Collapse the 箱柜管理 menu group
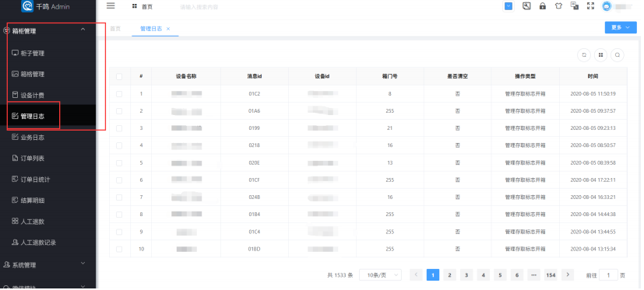 click(x=48, y=31)
